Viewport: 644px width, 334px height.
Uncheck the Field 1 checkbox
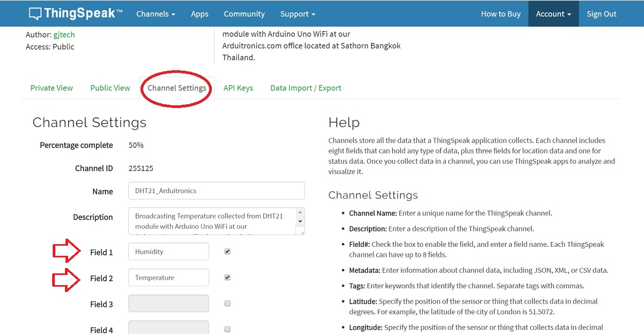[x=227, y=252]
